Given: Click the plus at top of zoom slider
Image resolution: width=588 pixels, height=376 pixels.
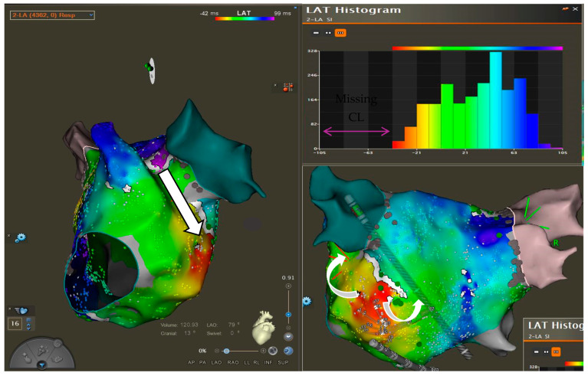Looking at the screenshot, I should point(288,286).
